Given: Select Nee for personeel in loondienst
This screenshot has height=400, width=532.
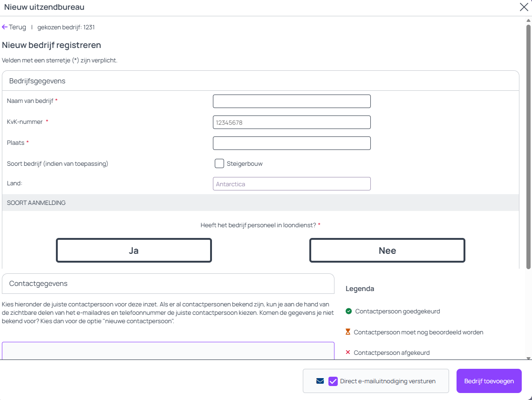Looking at the screenshot, I should tap(387, 251).
